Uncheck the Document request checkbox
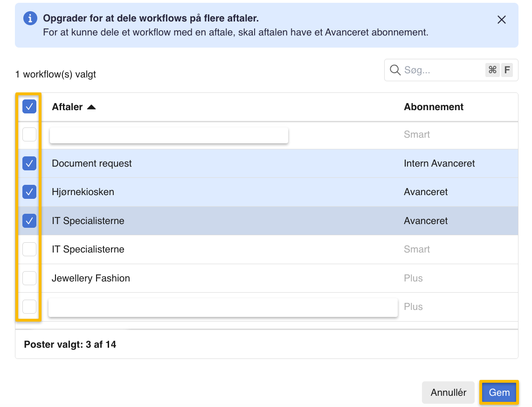 29,163
